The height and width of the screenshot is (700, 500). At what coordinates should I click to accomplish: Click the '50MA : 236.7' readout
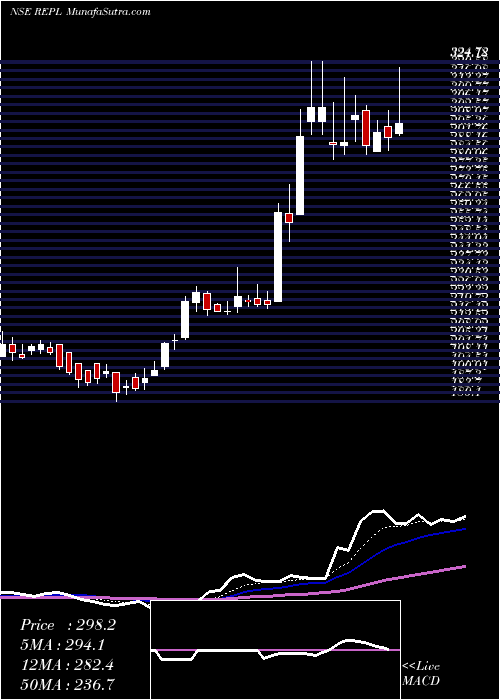point(67,684)
